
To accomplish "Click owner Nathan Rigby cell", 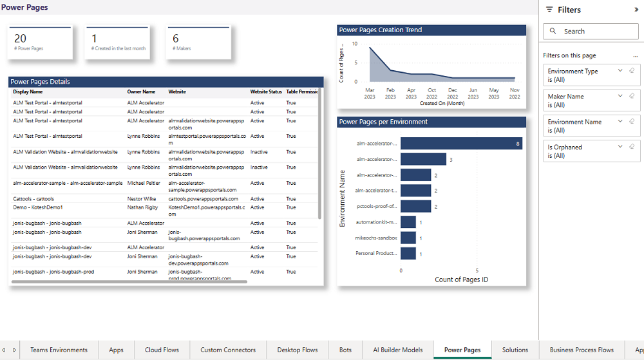I will click(142, 207).
